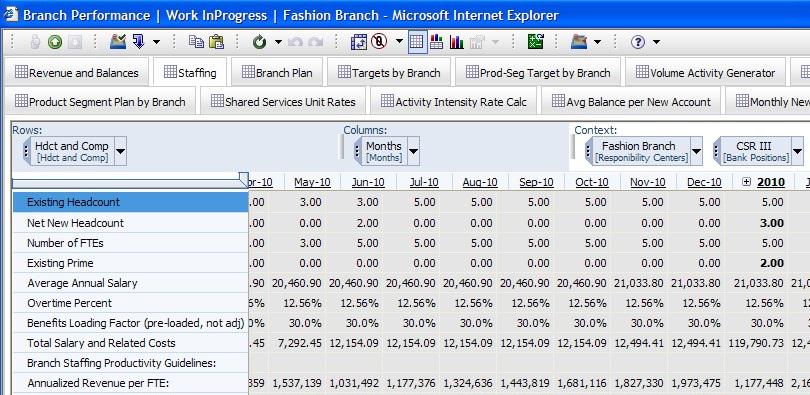The width and height of the screenshot is (810, 395).
Task: Open the Months columns dropdown arrow
Action: [413, 151]
